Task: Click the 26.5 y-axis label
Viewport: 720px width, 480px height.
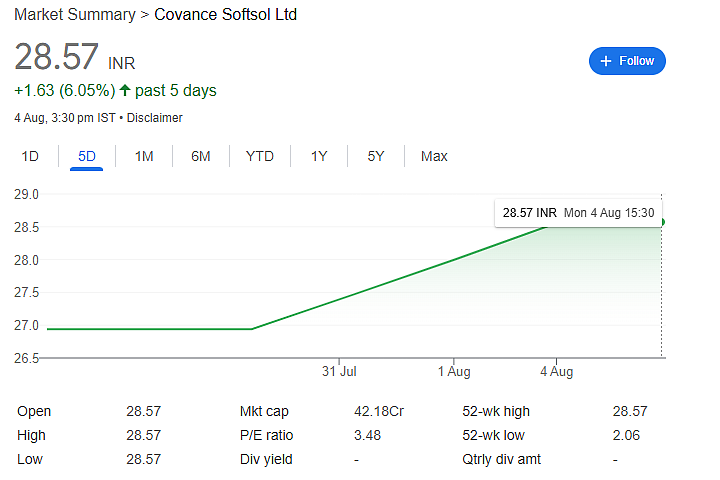Action: [26, 358]
